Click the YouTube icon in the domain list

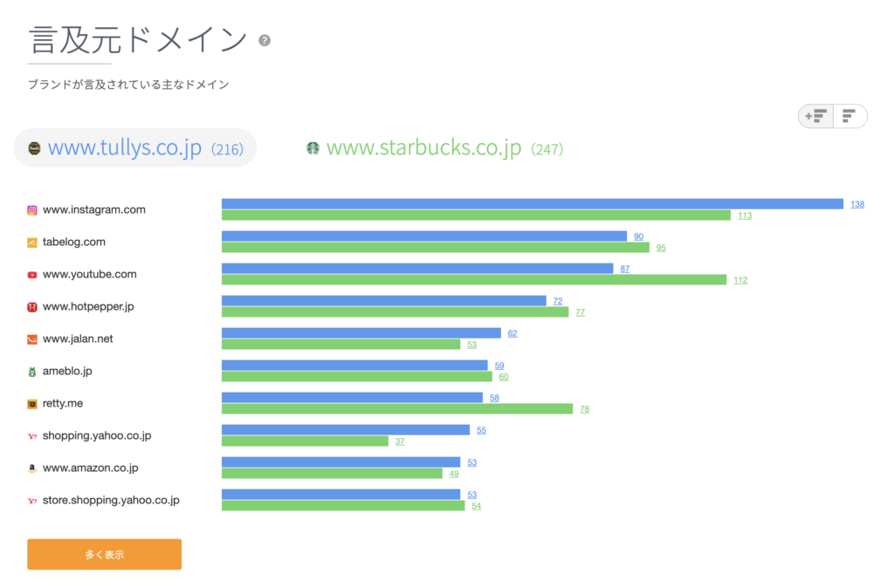34,274
